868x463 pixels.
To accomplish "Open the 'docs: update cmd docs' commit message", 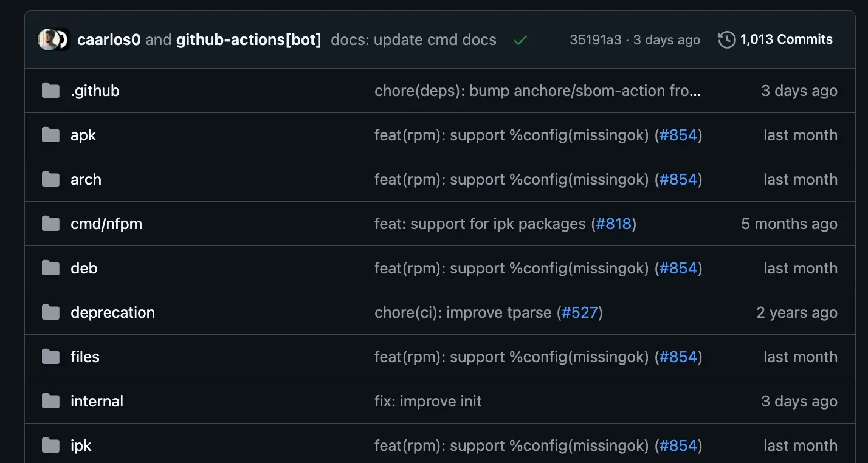I will (x=413, y=40).
